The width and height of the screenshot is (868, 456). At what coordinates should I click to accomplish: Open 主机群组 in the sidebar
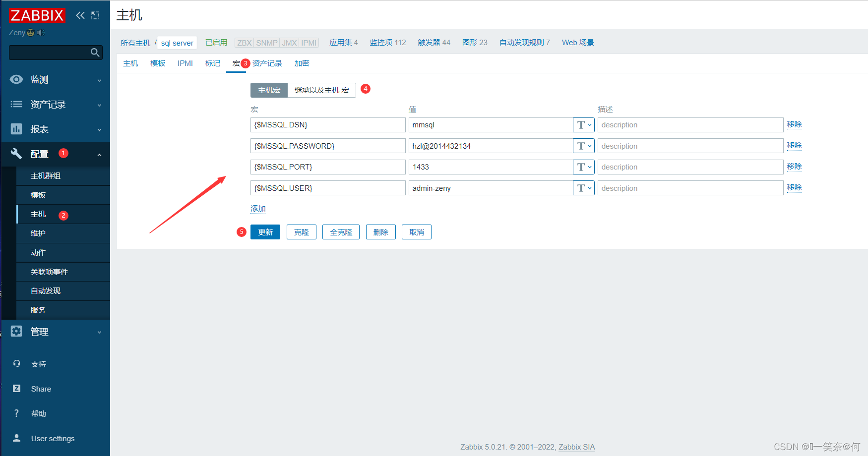[x=63, y=176]
